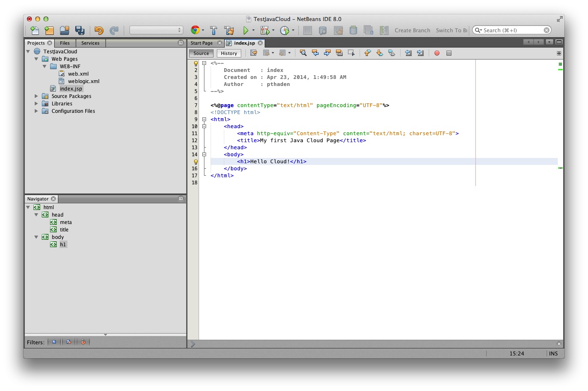Screen dimensions: 588x391
Task: Click the Switch To Branch button
Action: [x=451, y=30]
